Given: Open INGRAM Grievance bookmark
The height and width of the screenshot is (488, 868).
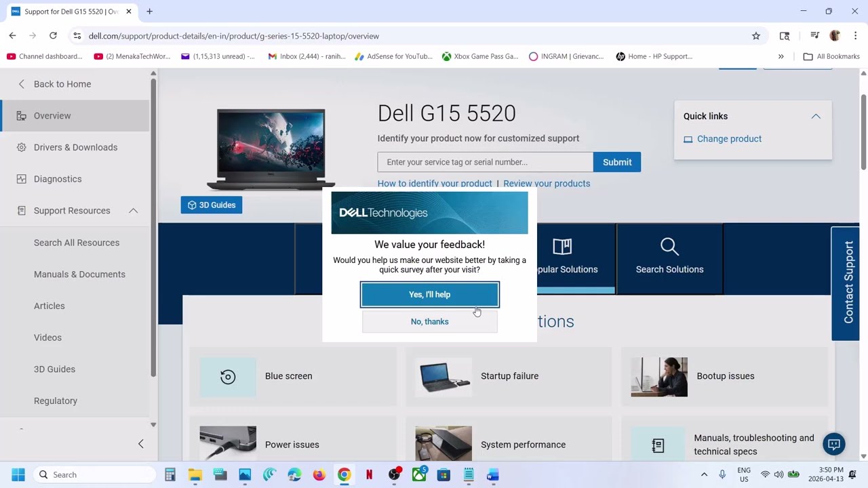Looking at the screenshot, I should click(566, 56).
